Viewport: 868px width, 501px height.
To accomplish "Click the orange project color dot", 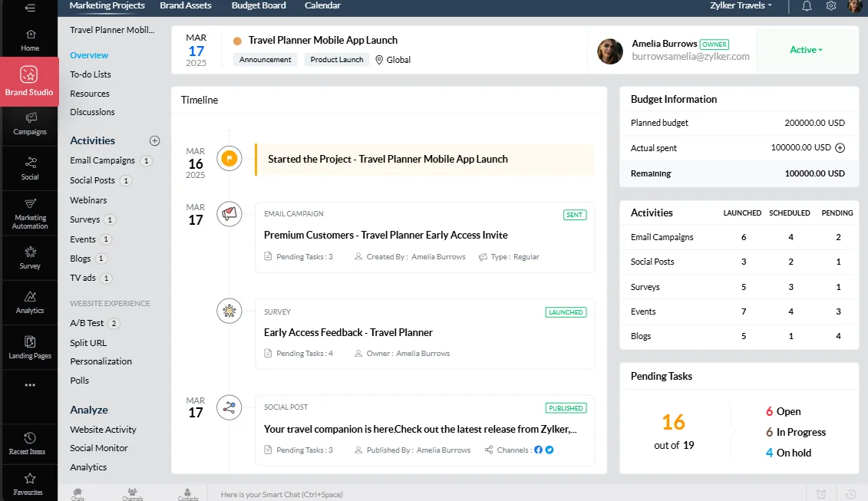I will click(x=237, y=41).
